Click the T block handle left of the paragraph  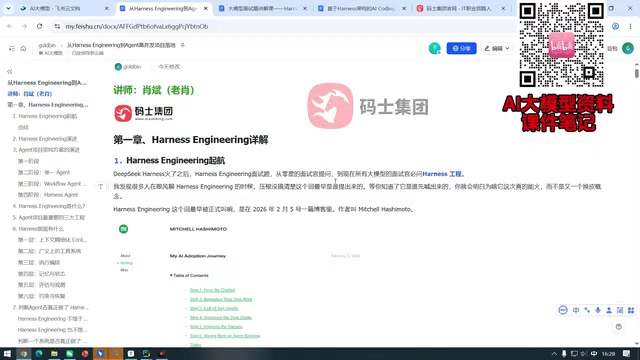coord(100,187)
